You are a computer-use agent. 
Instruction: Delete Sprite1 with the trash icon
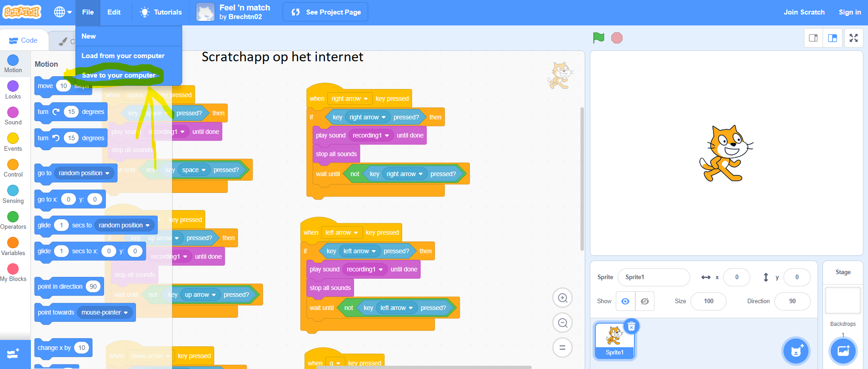coord(631,326)
